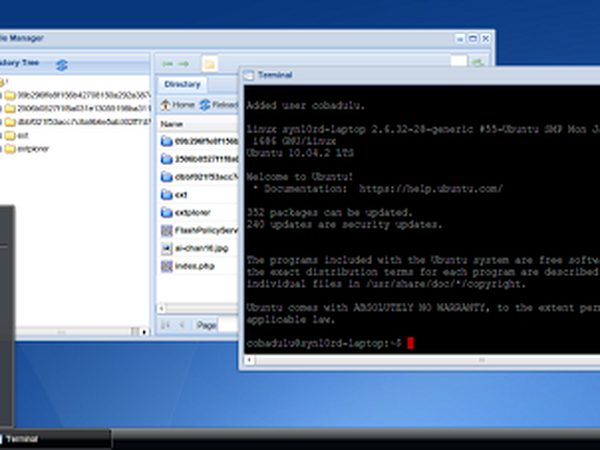Click the Directory Tree scrollbar right arrow
600x450 pixels.
(144, 332)
